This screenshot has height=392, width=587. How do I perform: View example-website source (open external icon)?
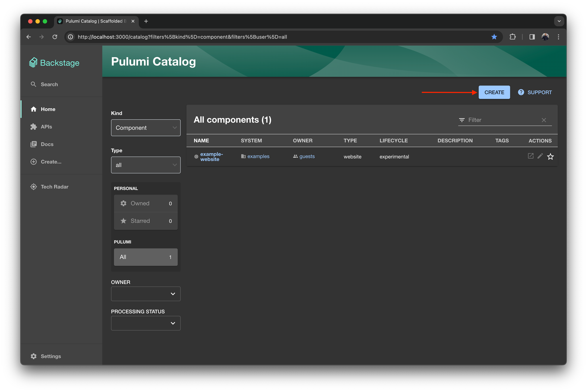tap(530, 156)
